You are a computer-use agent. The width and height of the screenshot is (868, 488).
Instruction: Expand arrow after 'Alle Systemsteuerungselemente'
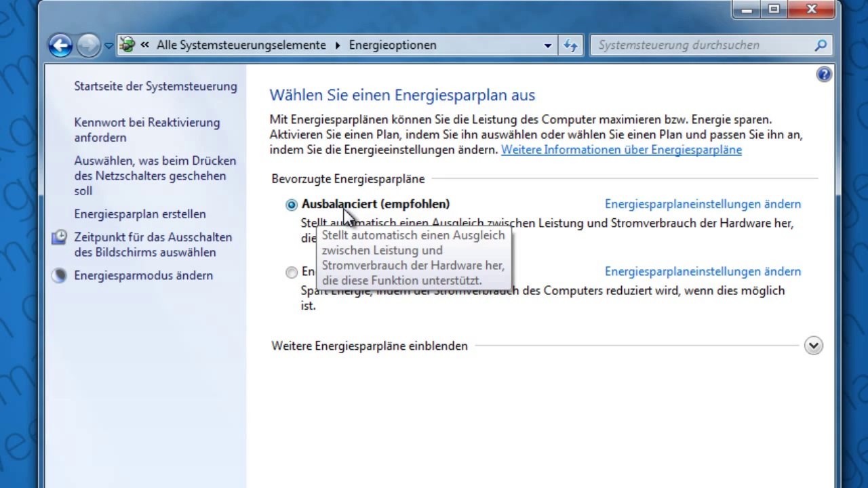338,45
